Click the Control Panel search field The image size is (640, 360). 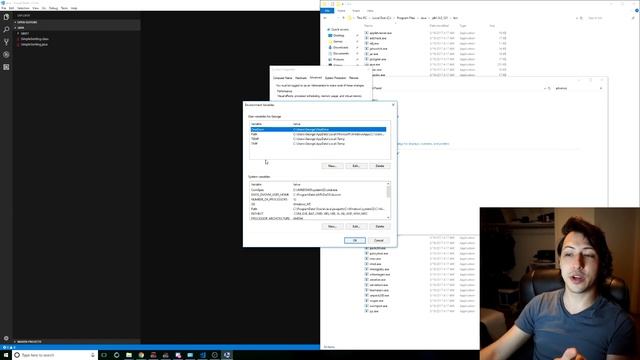pyautogui.click(x=579, y=88)
